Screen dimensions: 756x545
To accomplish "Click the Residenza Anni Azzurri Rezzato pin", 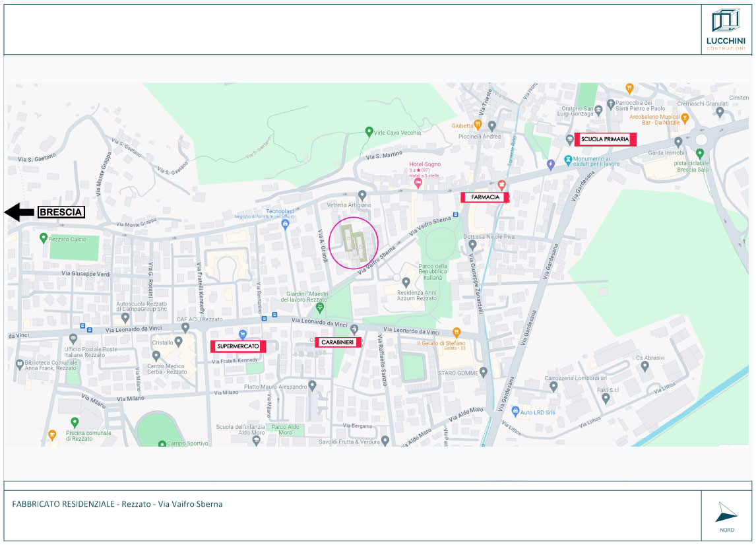I will pos(406,282).
